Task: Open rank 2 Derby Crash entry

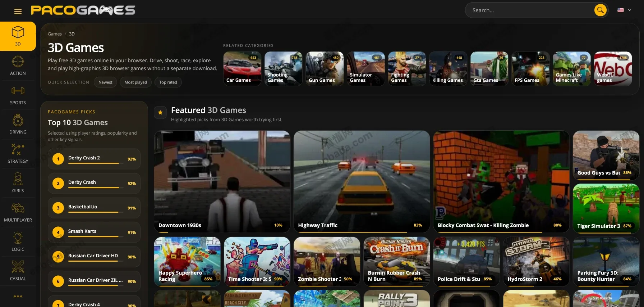Action: pos(94,183)
